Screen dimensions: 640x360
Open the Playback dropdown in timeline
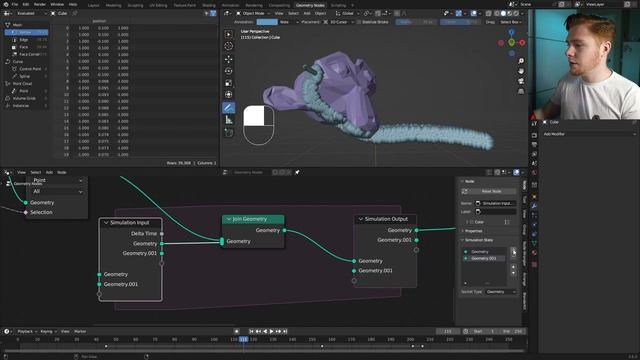27,331
